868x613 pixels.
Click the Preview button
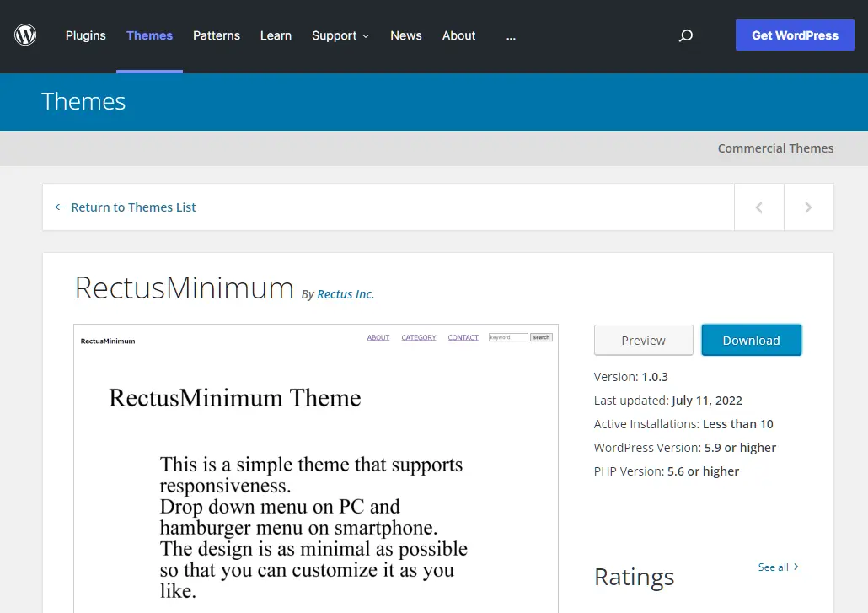coord(643,340)
